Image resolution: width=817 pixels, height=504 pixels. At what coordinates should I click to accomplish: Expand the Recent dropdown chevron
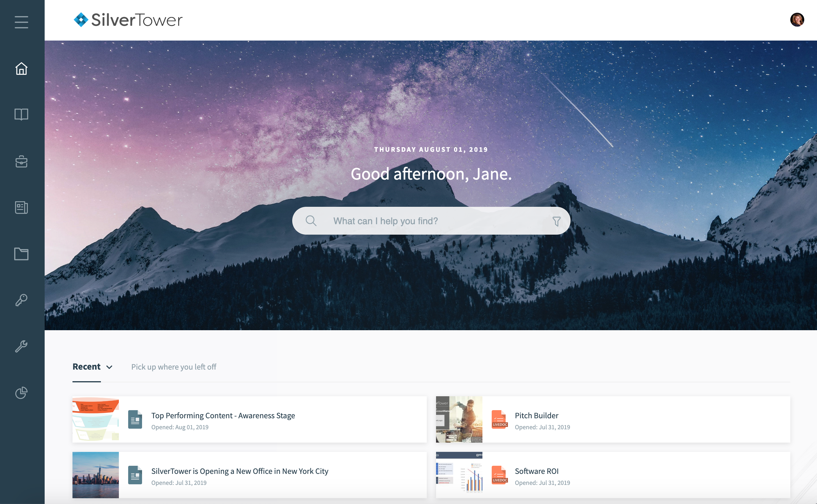pyautogui.click(x=109, y=367)
